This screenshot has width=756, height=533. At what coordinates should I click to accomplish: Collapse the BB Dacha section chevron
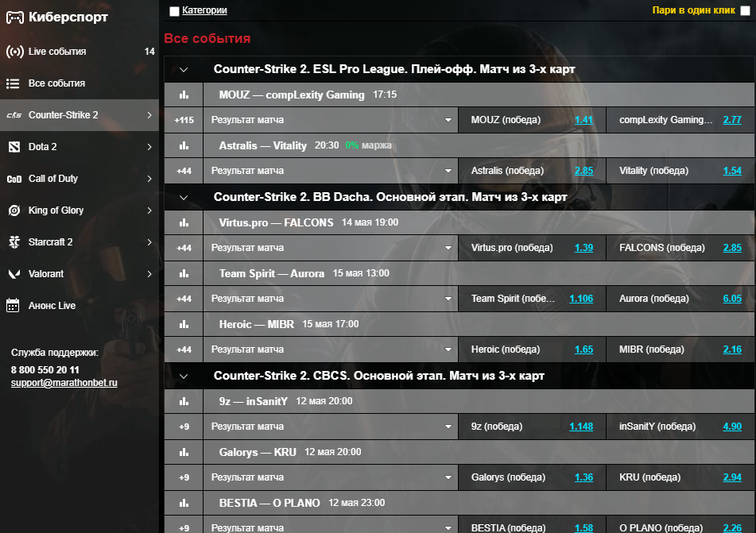pyautogui.click(x=184, y=198)
